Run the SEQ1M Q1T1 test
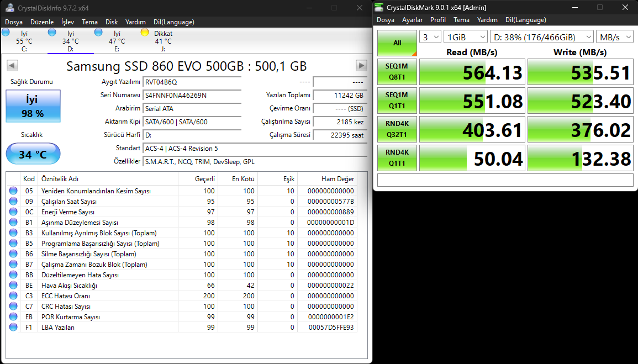638x364 pixels. click(397, 101)
